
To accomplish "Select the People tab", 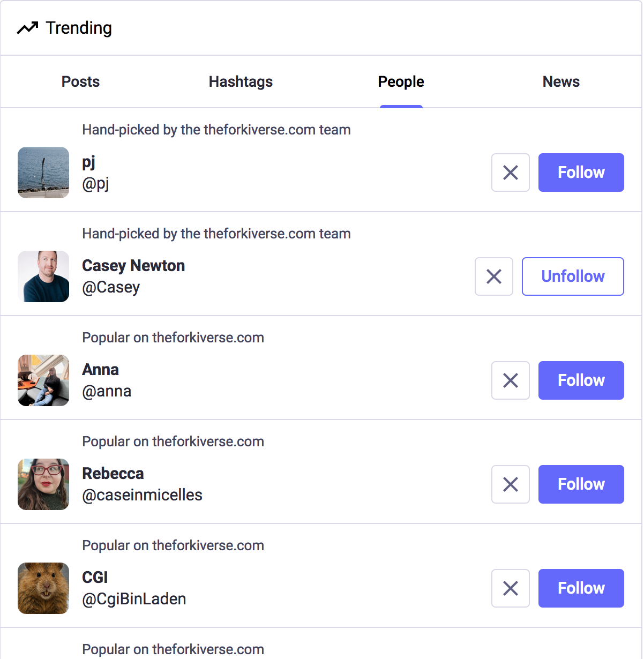I will tap(401, 81).
